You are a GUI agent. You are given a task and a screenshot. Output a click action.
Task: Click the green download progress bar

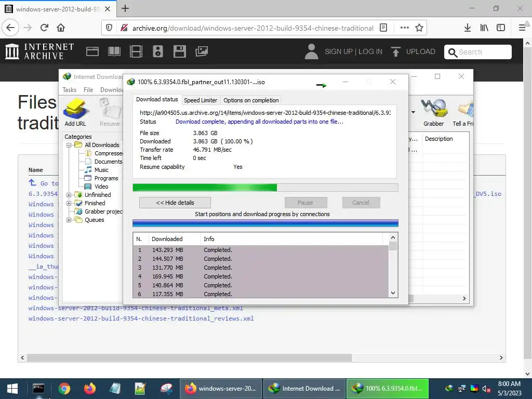265,188
